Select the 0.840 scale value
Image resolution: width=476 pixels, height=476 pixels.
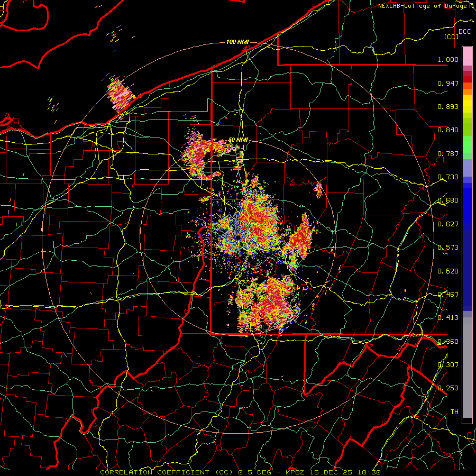[x=448, y=130]
